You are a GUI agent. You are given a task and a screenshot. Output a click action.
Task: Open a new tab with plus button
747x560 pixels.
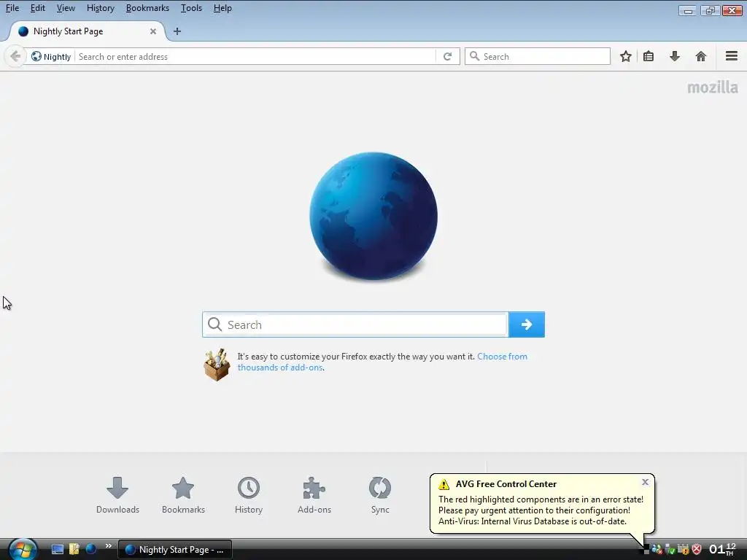pos(177,31)
